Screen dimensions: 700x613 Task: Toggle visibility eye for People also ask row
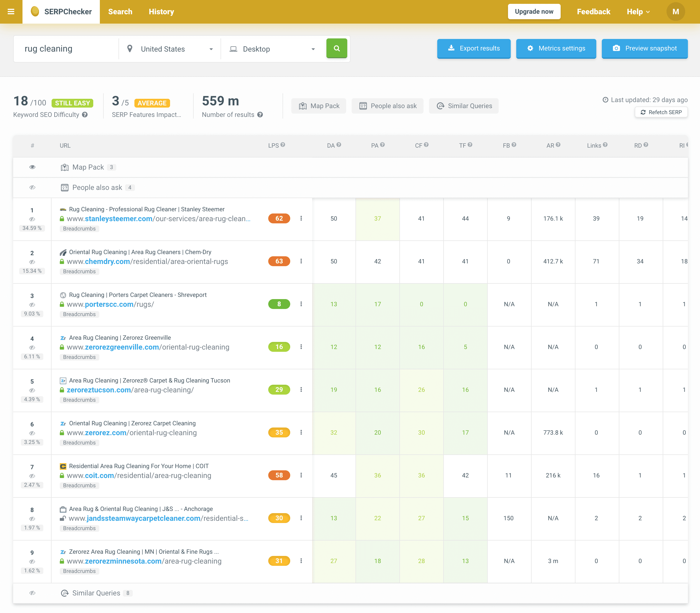coord(32,187)
